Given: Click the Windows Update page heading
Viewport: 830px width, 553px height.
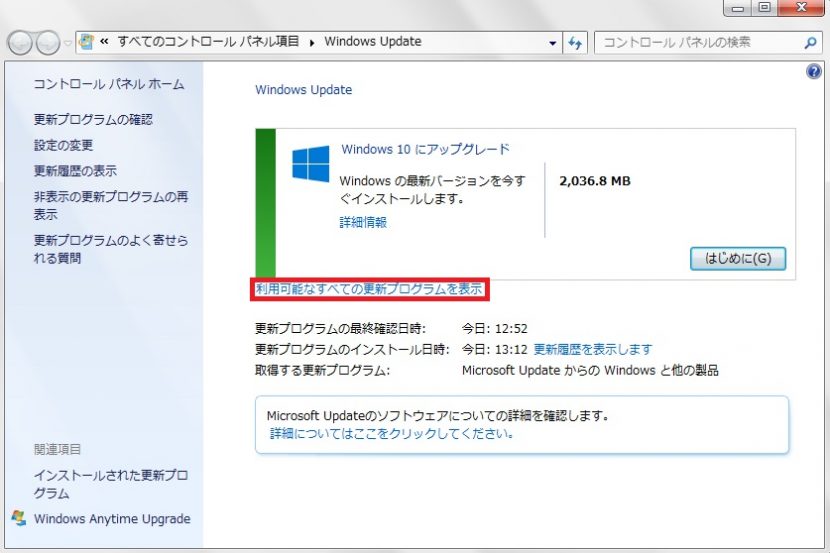Looking at the screenshot, I should (304, 90).
